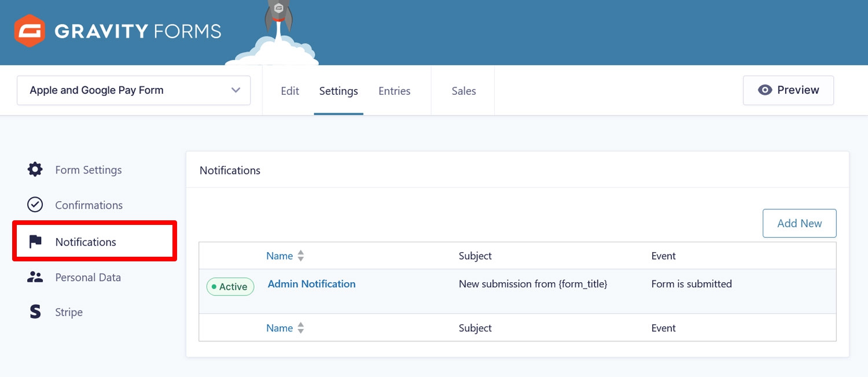Click the Event label in table footer
Screen dimensions: 868x377
click(664, 328)
